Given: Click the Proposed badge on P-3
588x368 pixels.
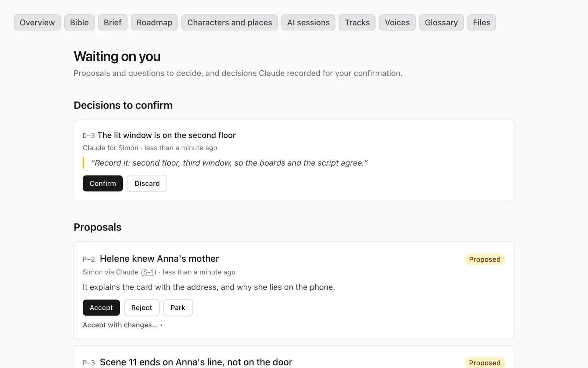Looking at the screenshot, I should coord(484,363).
